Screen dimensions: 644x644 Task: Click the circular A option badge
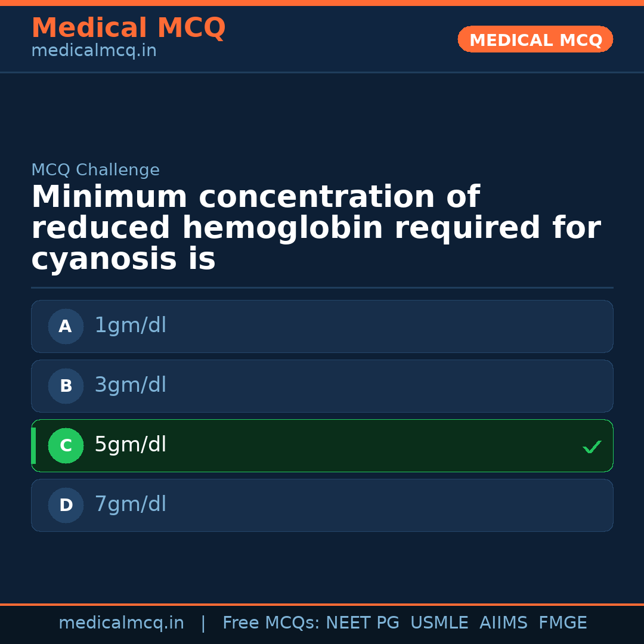(66, 326)
